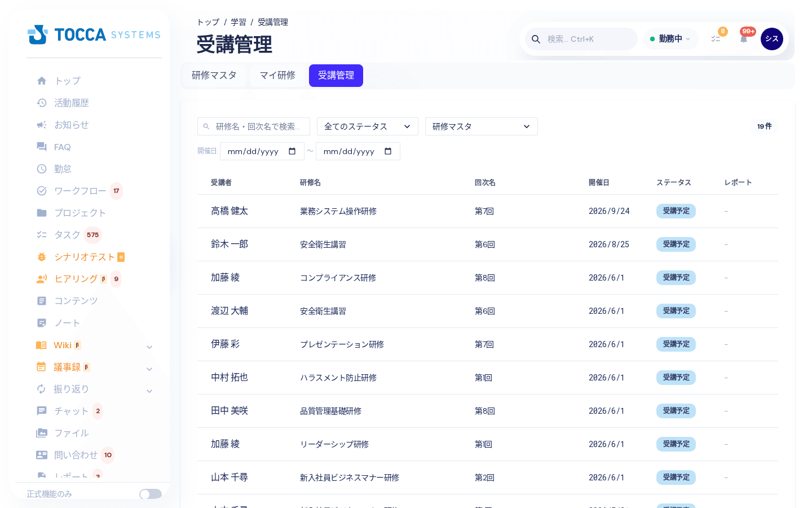This screenshot has width=812, height=508.
Task: Open FAQ chat bubbles icon
Action: 42,147
